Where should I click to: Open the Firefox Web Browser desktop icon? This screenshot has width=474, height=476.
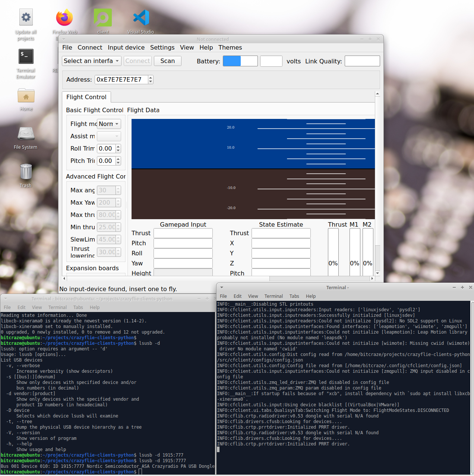(64, 18)
